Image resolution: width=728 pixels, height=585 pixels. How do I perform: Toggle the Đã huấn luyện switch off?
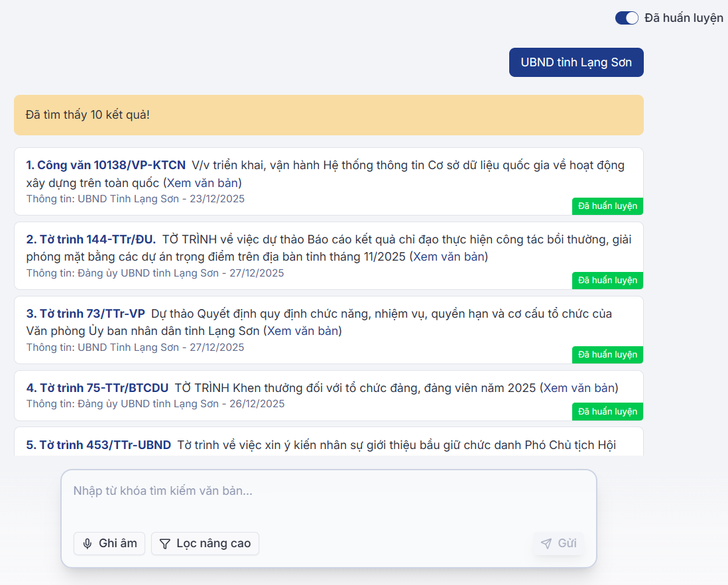[x=627, y=18]
